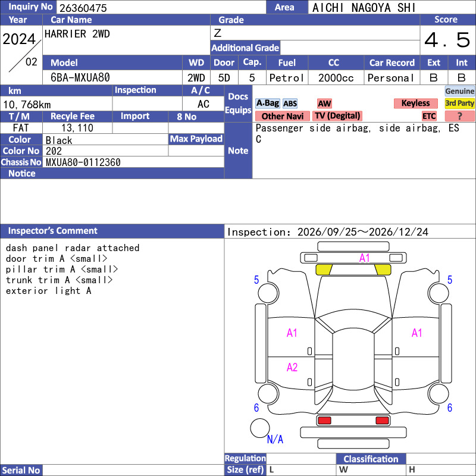
Task: Click the spare tire N/A circle
Action: tap(260, 428)
